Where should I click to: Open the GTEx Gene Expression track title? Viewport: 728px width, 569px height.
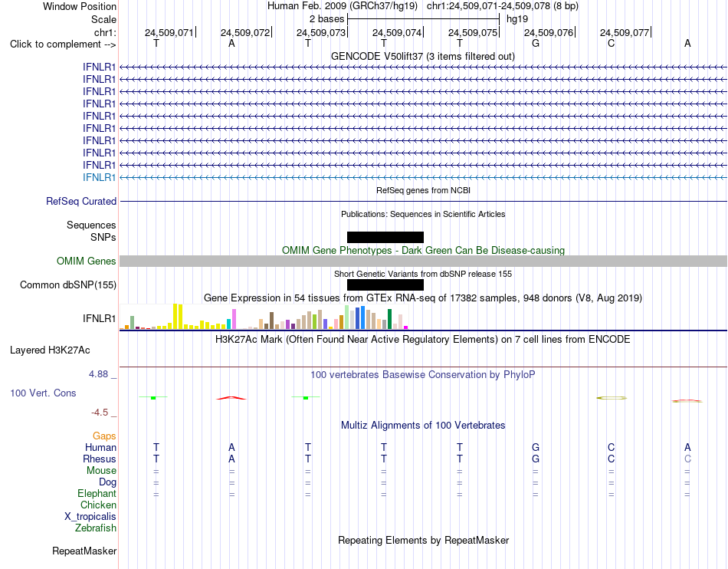[423, 298]
